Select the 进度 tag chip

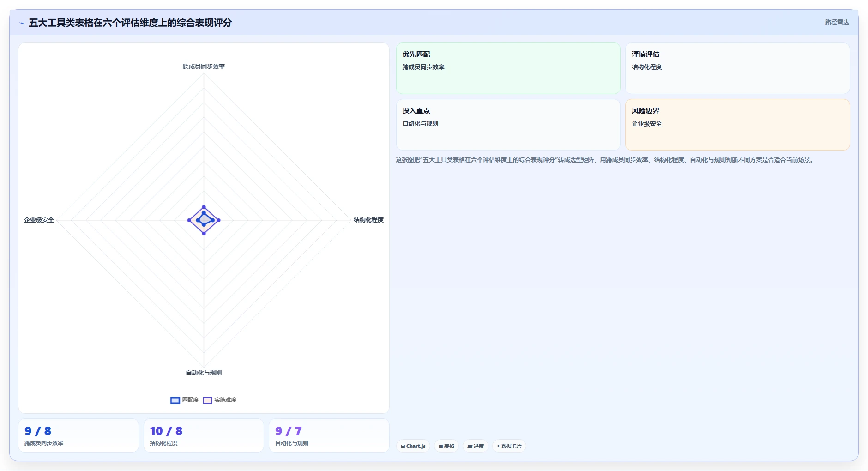coord(476,446)
